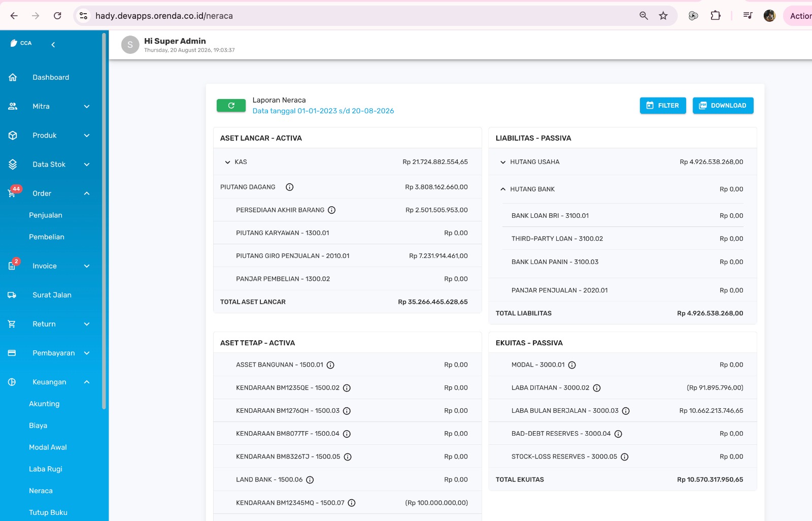The width and height of the screenshot is (812, 521).
Task: Open Tutup Buku in the sidebar
Action: (48, 512)
